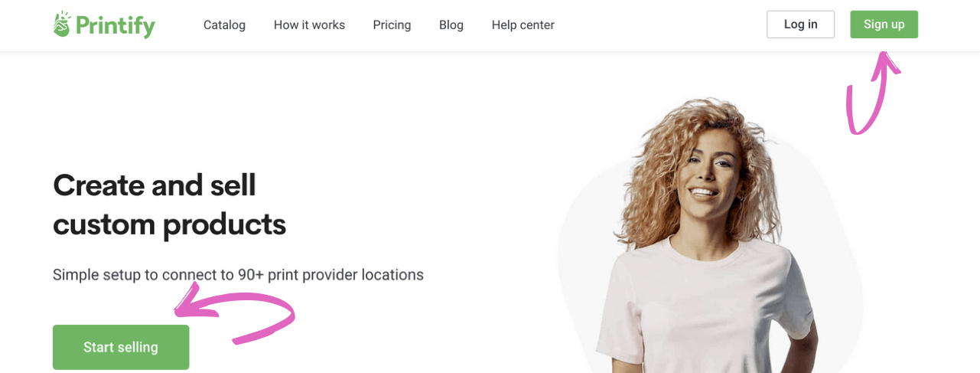Screen dimensions: 980x373
Task: Click the Printify wordmark text
Action: pyautogui.click(x=116, y=26)
